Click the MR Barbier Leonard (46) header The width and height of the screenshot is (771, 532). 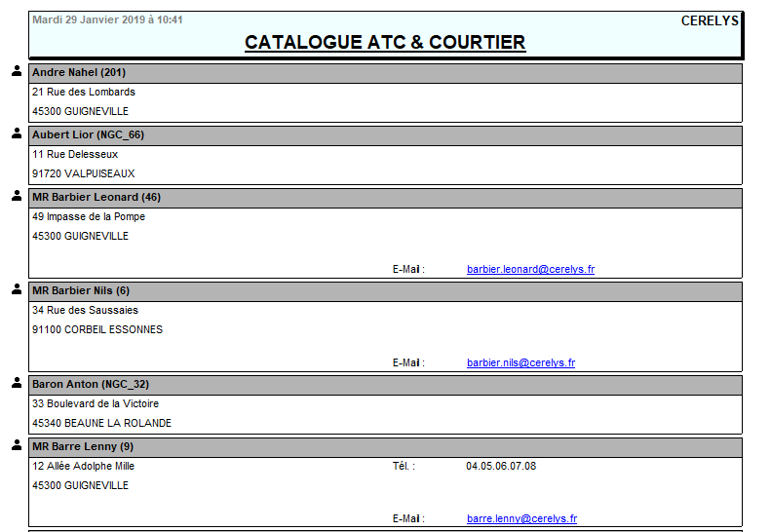pyautogui.click(x=385, y=198)
